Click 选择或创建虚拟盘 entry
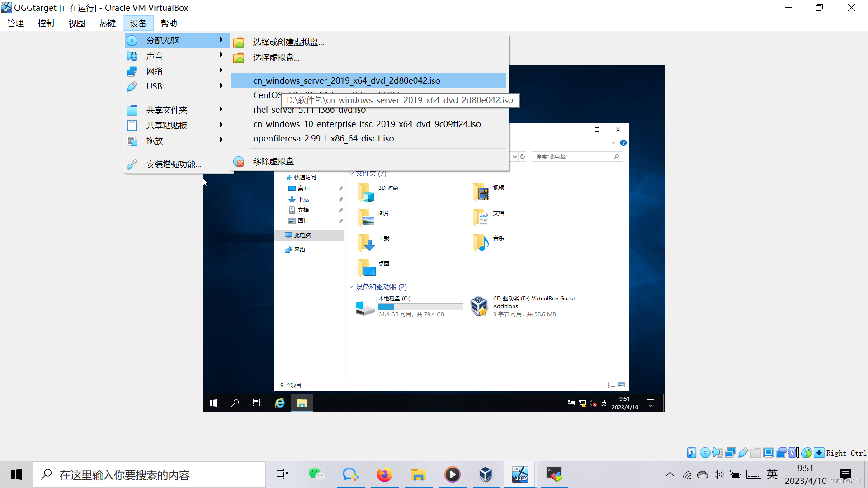This screenshot has width=868, height=488. point(288,42)
